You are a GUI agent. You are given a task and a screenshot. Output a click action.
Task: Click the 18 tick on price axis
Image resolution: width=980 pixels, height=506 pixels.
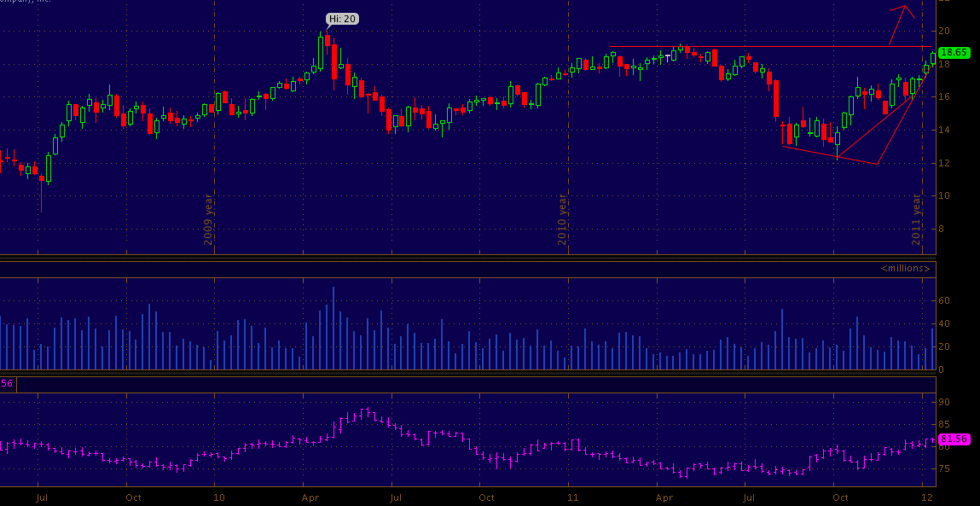pyautogui.click(x=944, y=64)
